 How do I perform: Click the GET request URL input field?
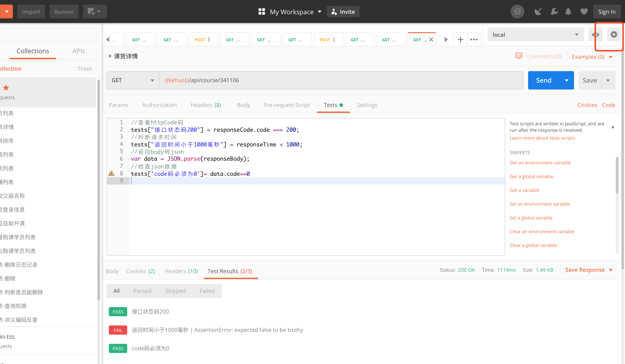343,80
